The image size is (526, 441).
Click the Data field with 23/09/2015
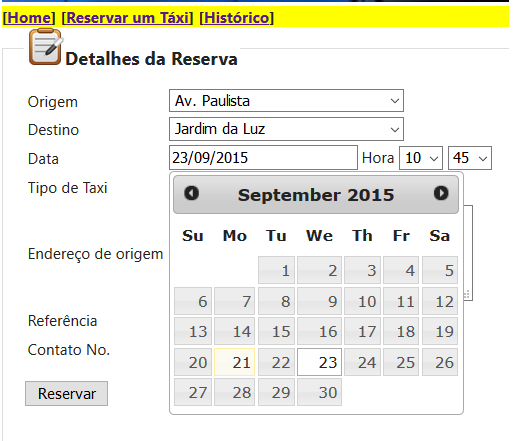pos(263,158)
